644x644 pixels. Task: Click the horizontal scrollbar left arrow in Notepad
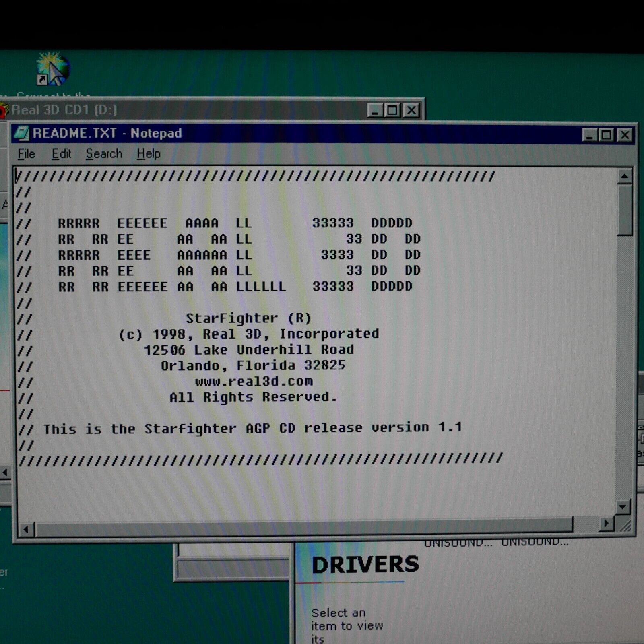[x=26, y=529]
